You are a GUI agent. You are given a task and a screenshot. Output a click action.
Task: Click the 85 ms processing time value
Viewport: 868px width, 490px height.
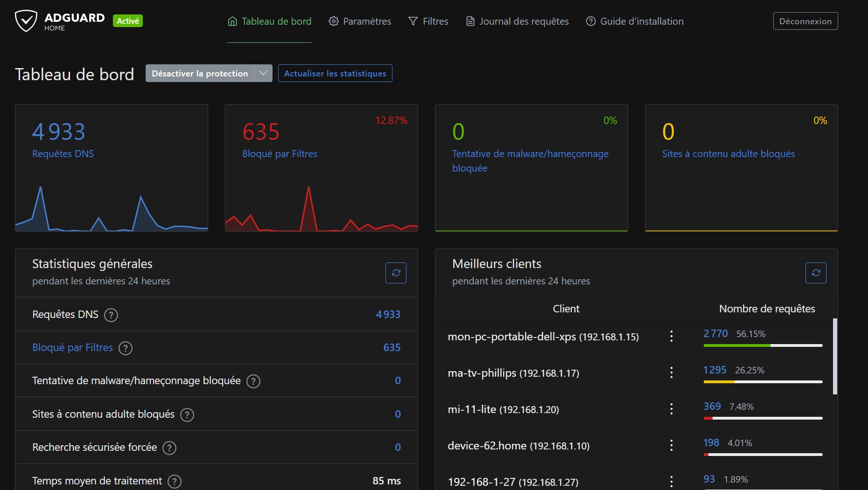click(387, 481)
